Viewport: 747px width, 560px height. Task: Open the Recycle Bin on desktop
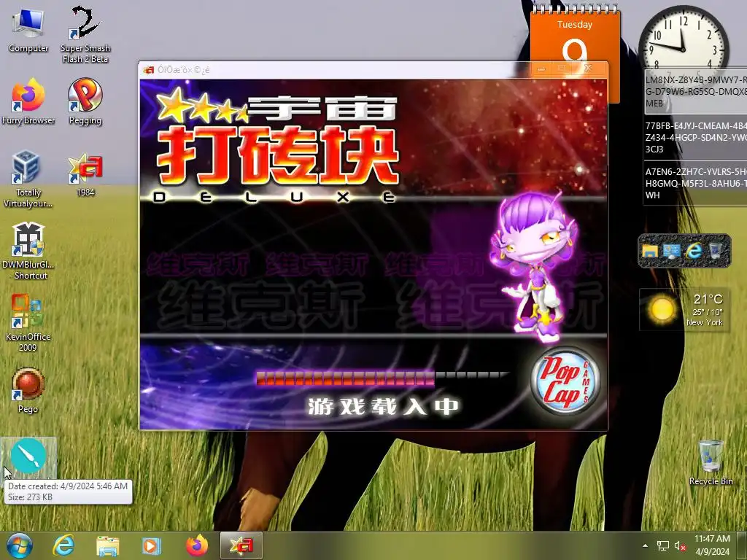click(711, 463)
